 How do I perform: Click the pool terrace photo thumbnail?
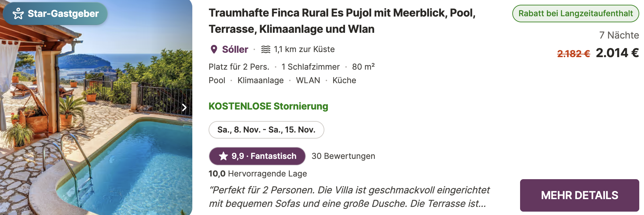[x=96, y=107]
